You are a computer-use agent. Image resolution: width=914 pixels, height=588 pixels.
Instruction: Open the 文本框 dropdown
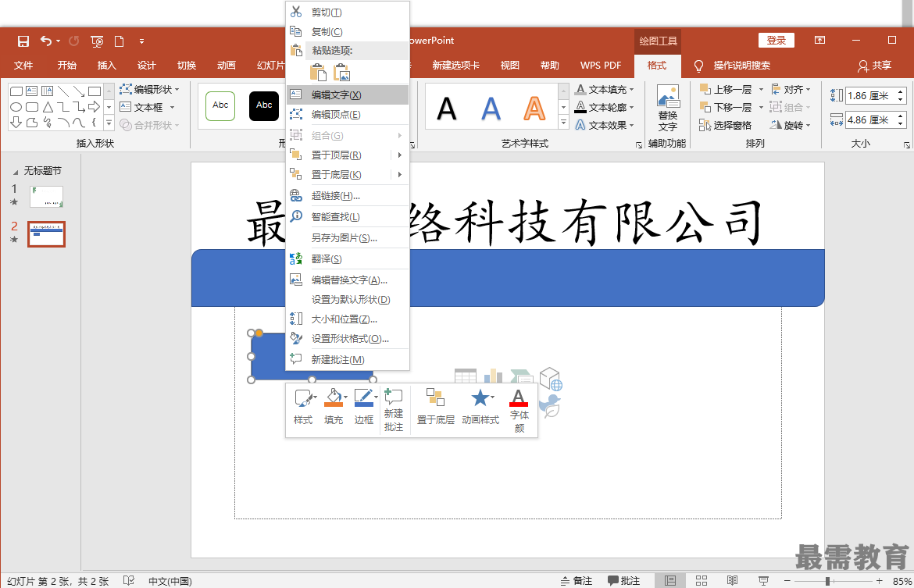(x=148, y=107)
